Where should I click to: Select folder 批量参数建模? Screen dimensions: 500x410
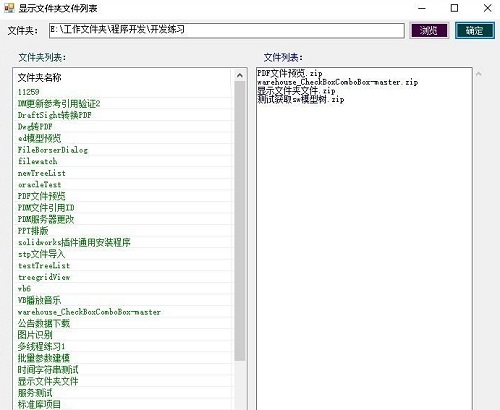(123, 358)
